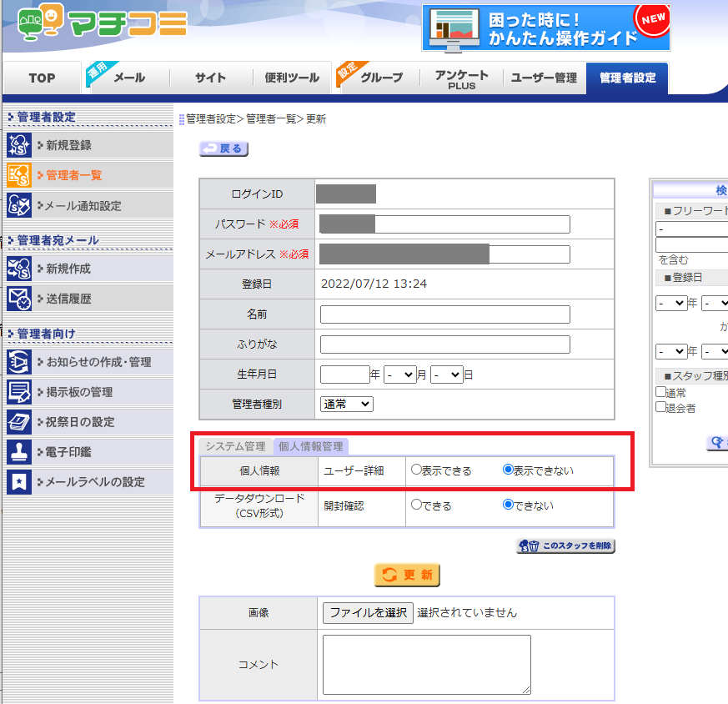Expand the birth month dropdown

[400, 375]
